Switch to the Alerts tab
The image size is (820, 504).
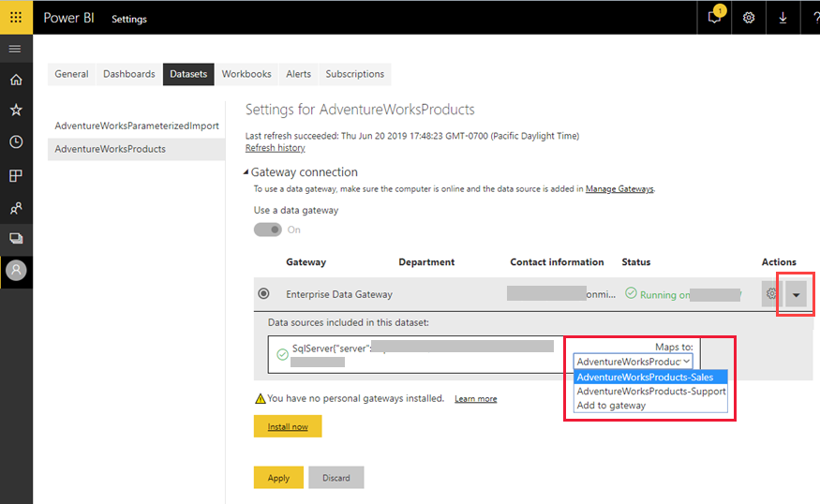pyautogui.click(x=299, y=74)
